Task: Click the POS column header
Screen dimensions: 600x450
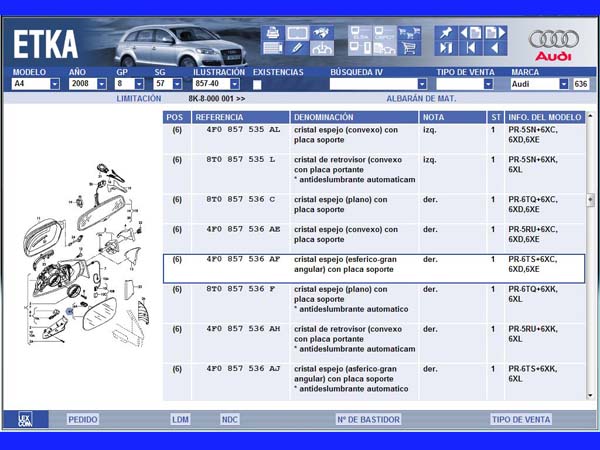Action: coord(176,117)
